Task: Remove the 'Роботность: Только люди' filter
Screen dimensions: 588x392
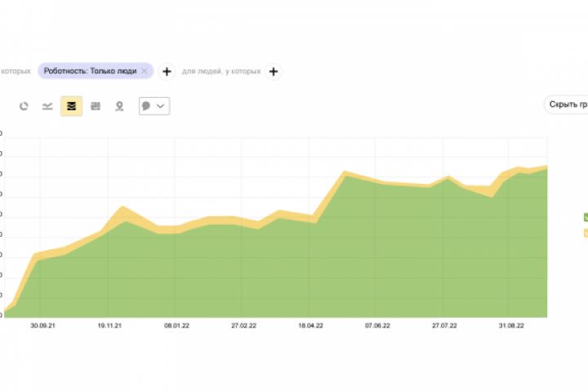Action: [x=145, y=71]
